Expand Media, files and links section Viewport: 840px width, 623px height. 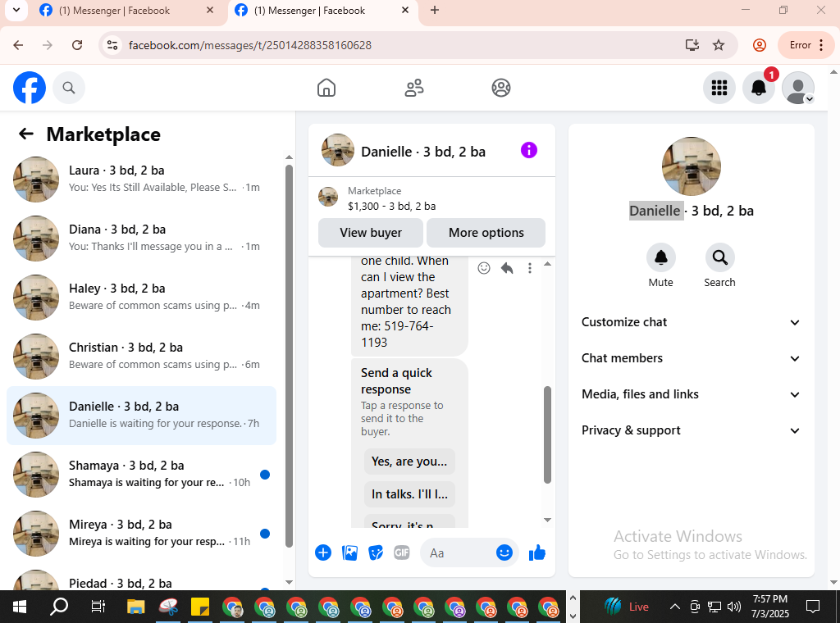tap(691, 394)
